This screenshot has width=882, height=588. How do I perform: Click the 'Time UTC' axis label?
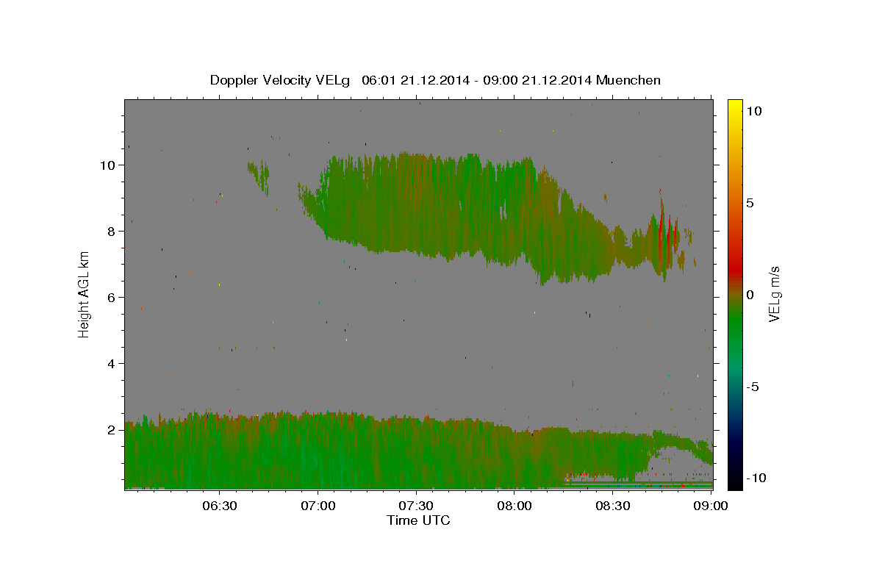tap(418, 520)
